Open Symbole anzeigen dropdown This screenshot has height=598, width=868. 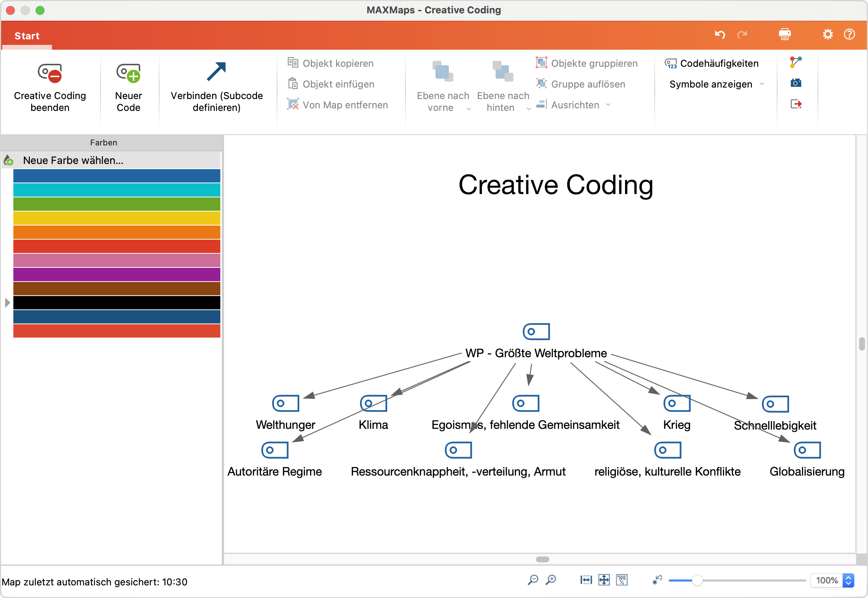point(717,84)
